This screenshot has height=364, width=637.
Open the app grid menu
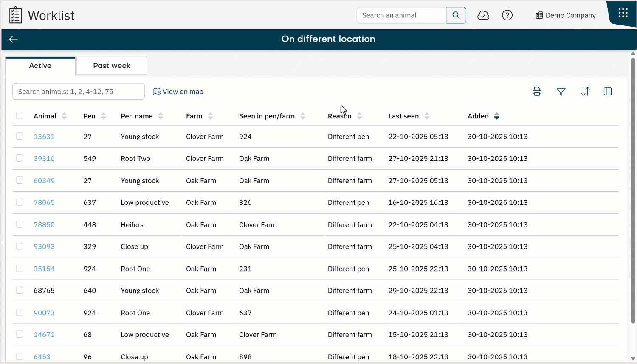point(623,13)
